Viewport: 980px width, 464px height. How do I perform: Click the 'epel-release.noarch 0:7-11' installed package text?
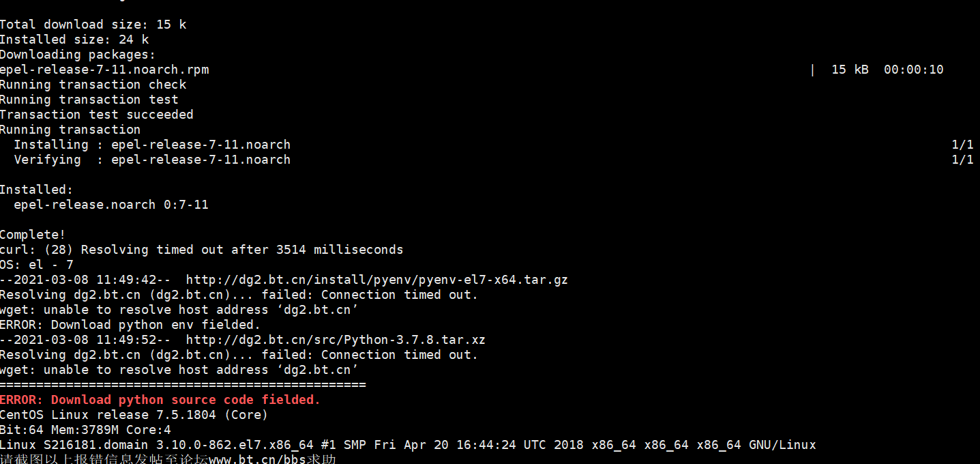pyautogui.click(x=111, y=205)
